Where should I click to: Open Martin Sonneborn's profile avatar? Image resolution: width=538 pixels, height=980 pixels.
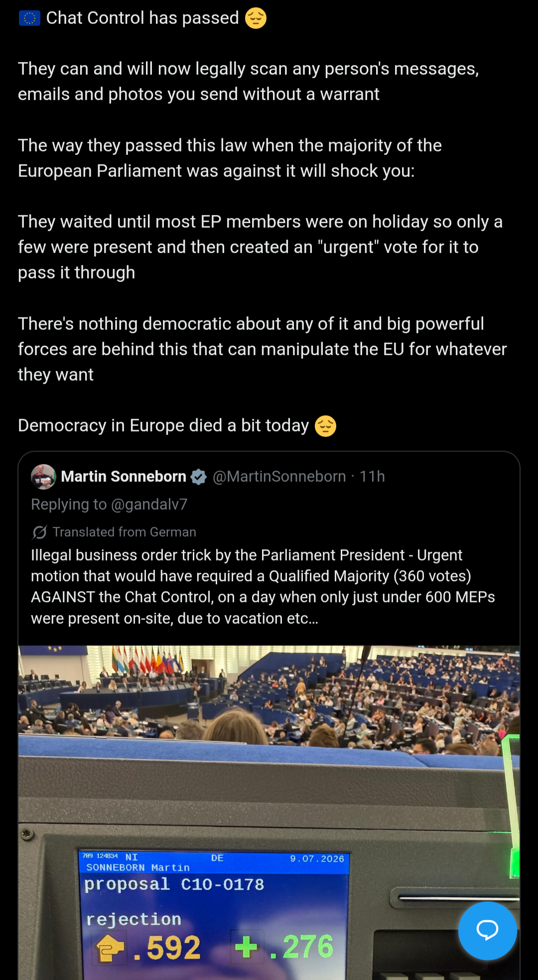[x=43, y=477]
